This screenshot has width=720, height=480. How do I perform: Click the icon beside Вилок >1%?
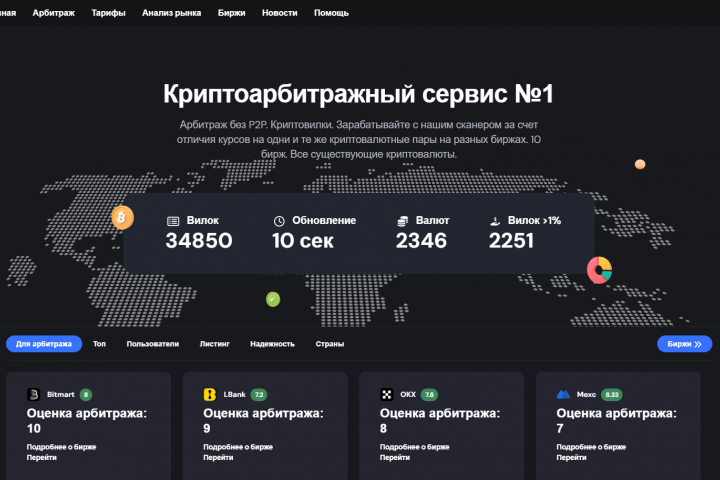(495, 221)
